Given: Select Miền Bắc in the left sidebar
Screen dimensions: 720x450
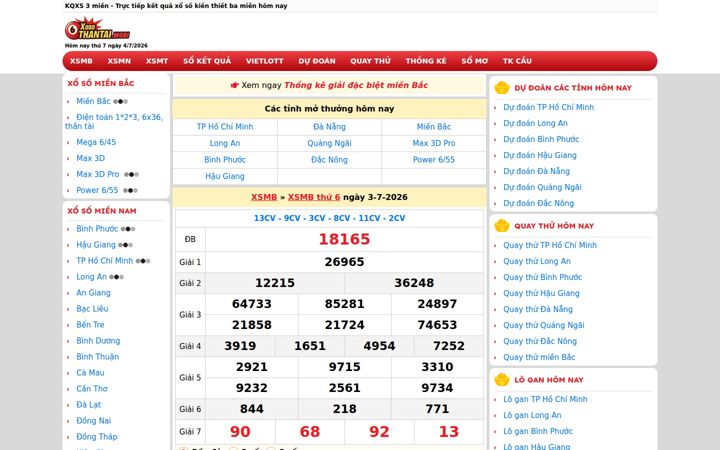Looking at the screenshot, I should 94,101.
